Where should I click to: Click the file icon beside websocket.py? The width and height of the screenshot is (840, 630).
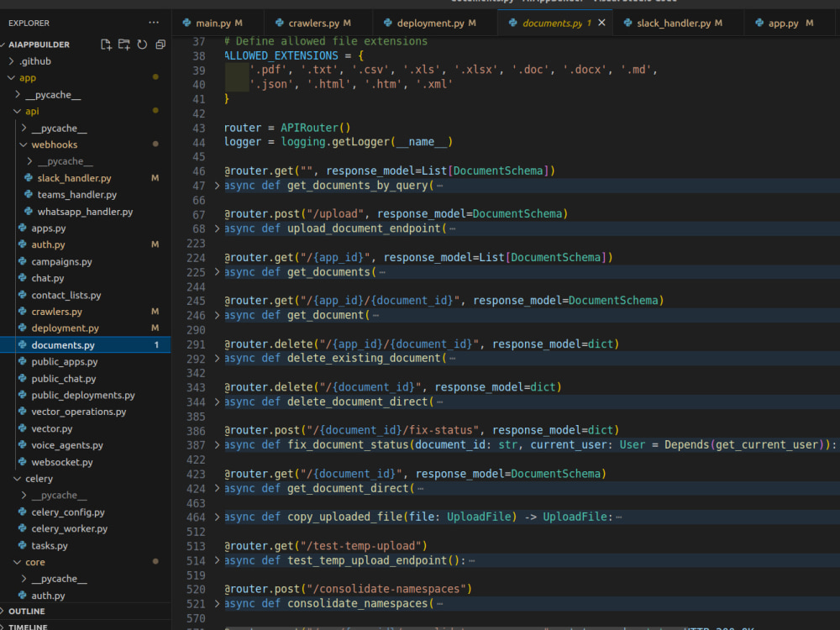pos(23,462)
